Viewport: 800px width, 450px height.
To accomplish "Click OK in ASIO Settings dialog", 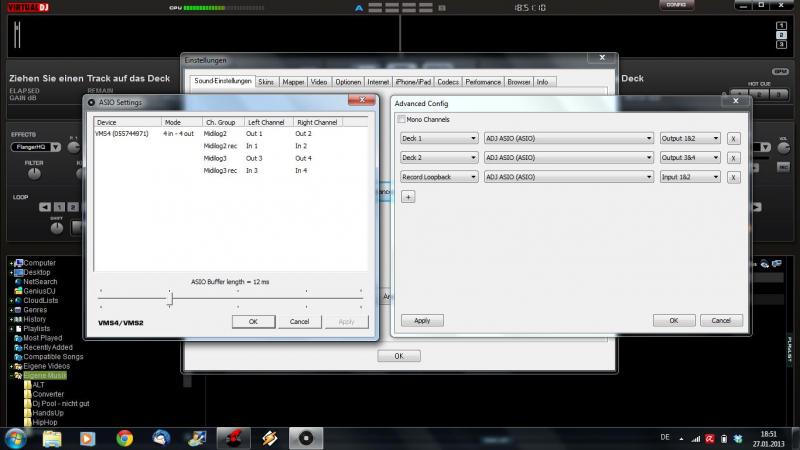I will click(253, 322).
